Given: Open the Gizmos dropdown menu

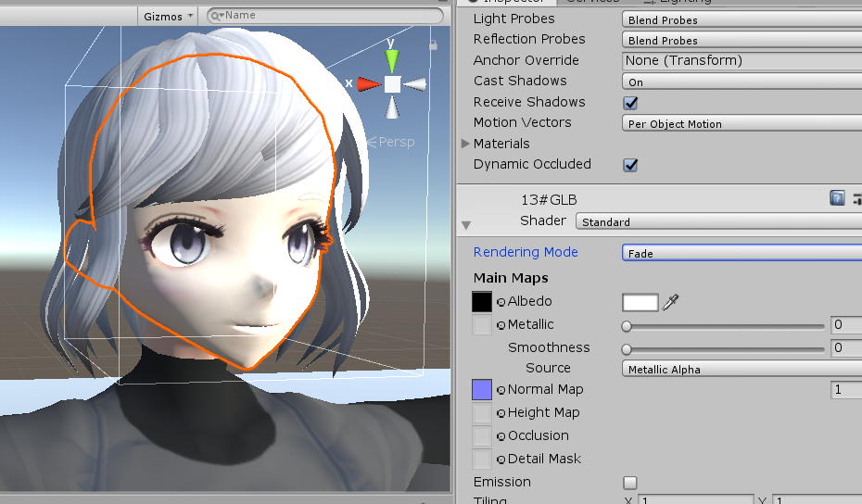Looking at the screenshot, I should tap(168, 16).
